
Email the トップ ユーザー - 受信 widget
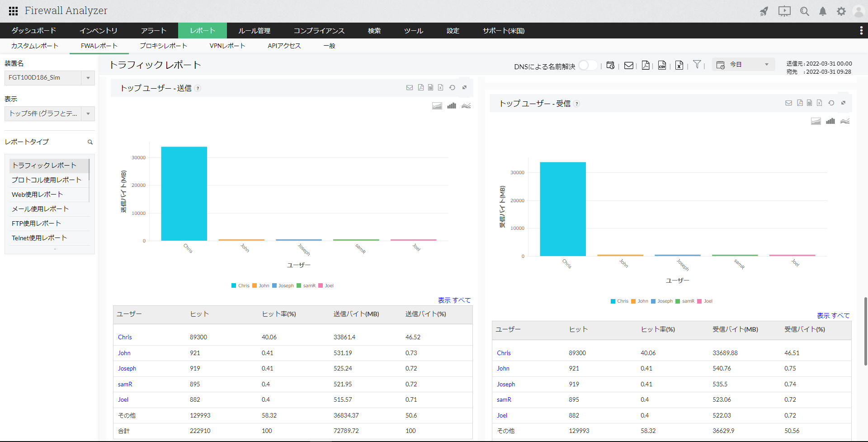click(788, 103)
